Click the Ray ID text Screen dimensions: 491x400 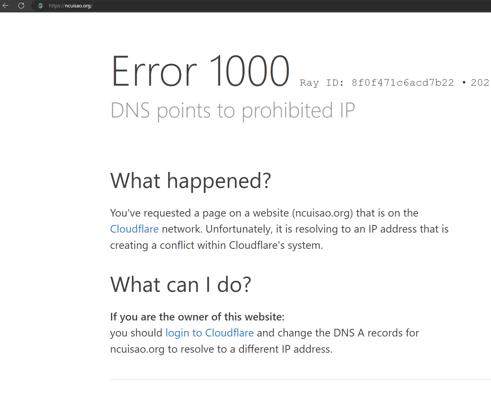click(x=377, y=83)
